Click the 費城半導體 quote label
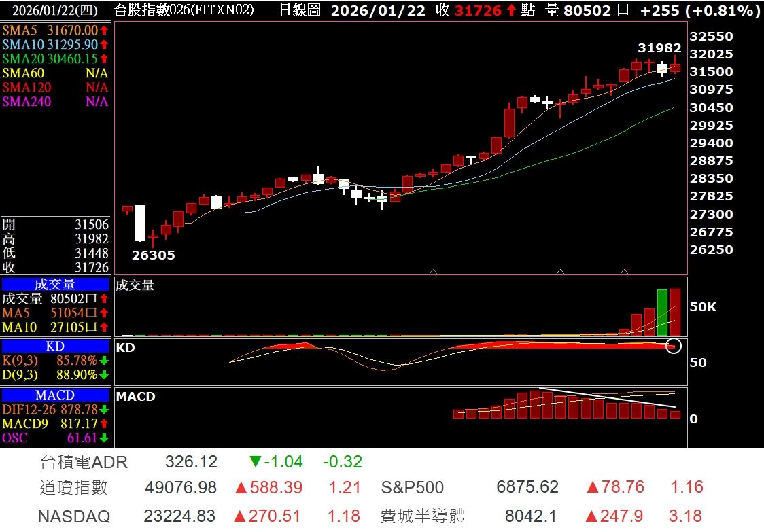The width and height of the screenshot is (764, 532). pyautogui.click(x=422, y=516)
